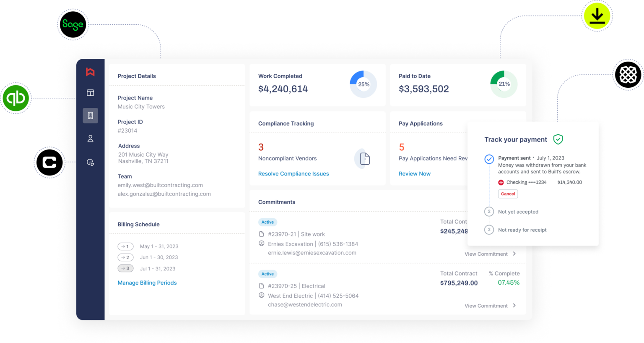
Task: Select the QuickBooks integration logo
Action: [16, 98]
